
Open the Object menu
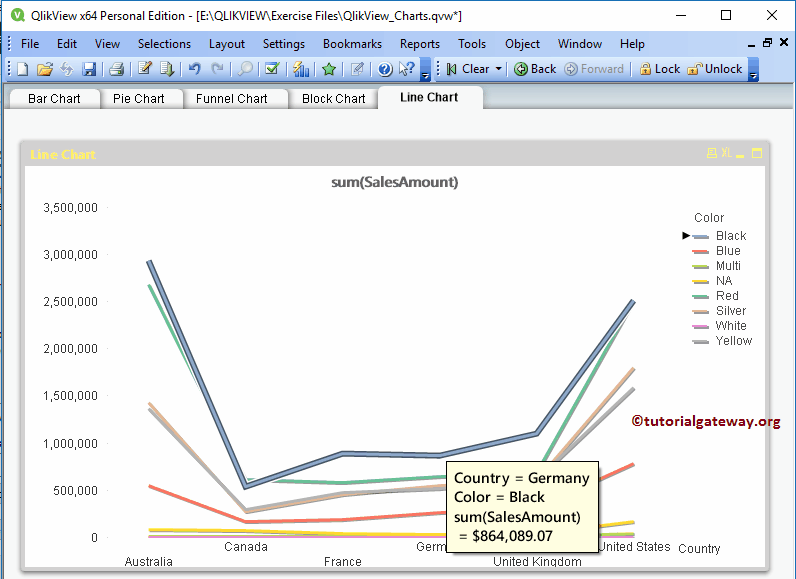pyautogui.click(x=522, y=44)
